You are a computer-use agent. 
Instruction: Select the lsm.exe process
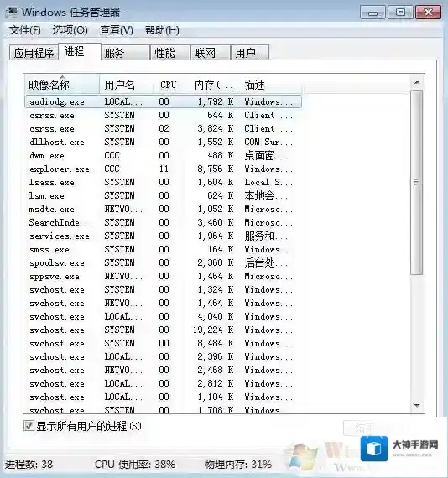[x=163, y=195]
